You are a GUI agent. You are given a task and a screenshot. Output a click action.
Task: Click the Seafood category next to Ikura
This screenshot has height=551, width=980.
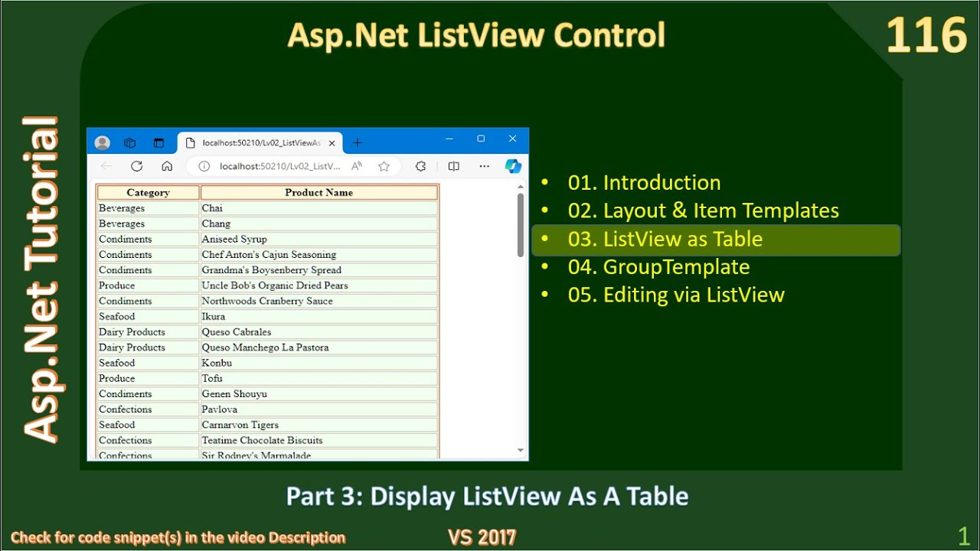149,317
